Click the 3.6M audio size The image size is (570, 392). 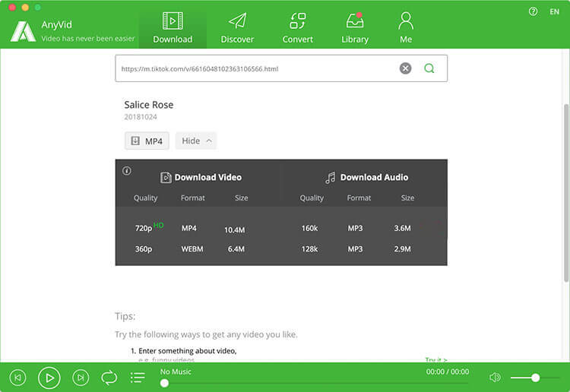tap(402, 229)
